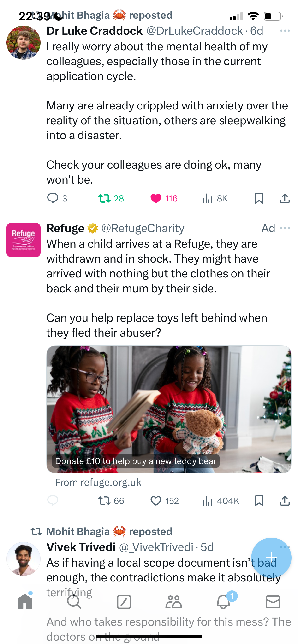Bookmark Dr Luke Craddock's tweet

pos(259,199)
